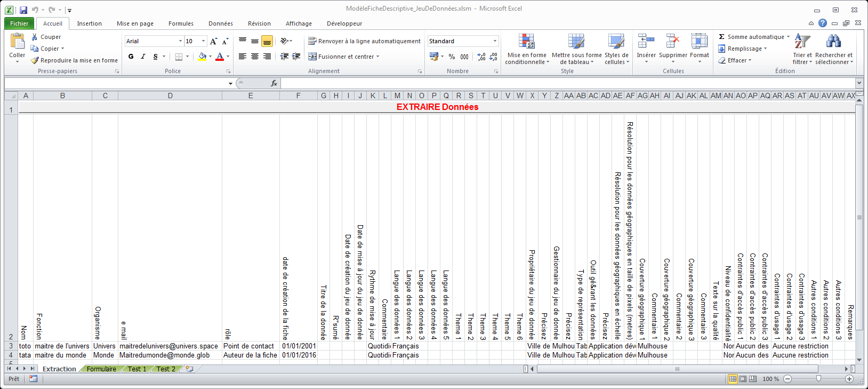868x389 pixels.
Task: Open Styles de cellules gallery
Action: 616,49
